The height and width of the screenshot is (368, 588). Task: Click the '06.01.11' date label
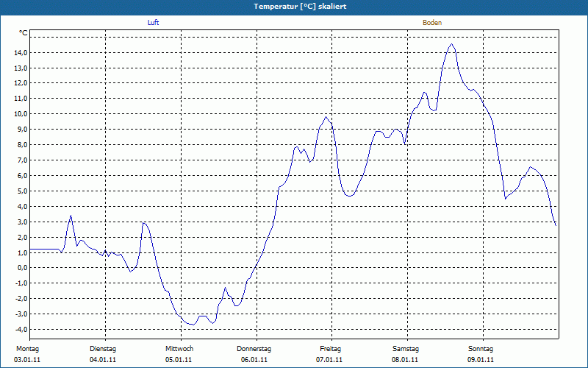click(254, 360)
